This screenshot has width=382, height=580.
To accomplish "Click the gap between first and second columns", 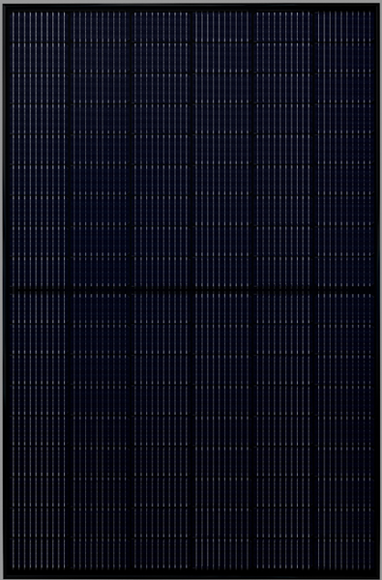I will click(x=70, y=290).
